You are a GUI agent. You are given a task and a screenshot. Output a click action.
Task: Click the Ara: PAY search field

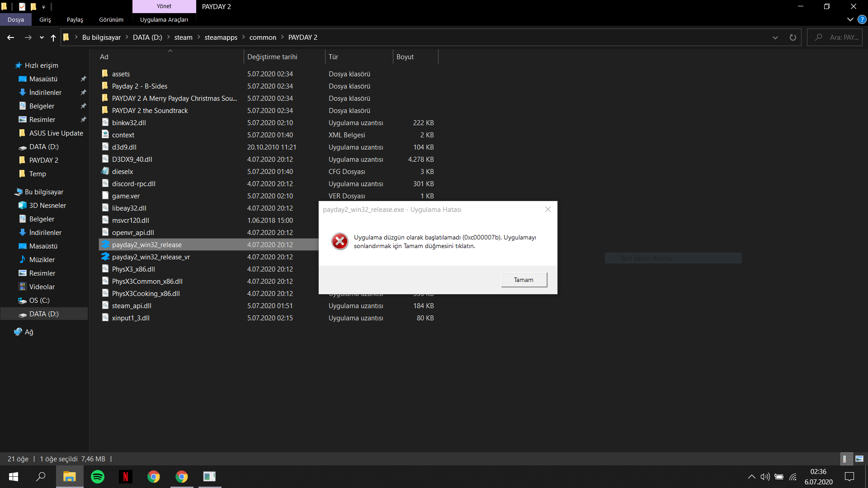pos(835,38)
